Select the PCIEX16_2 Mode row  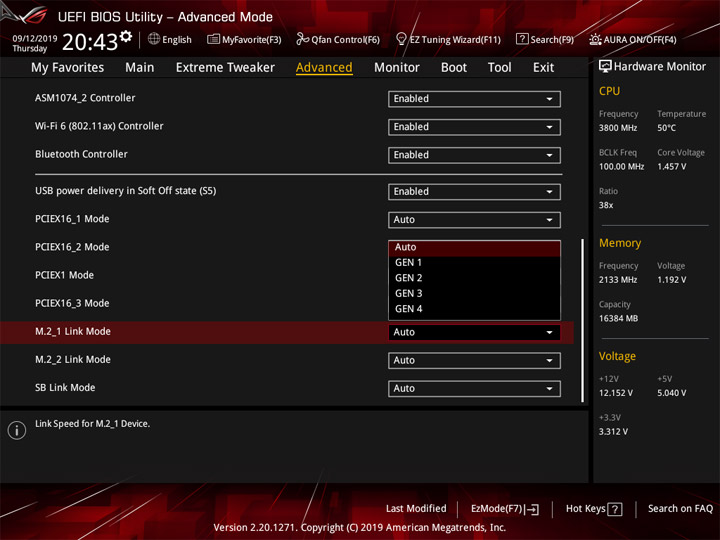[x=72, y=247]
